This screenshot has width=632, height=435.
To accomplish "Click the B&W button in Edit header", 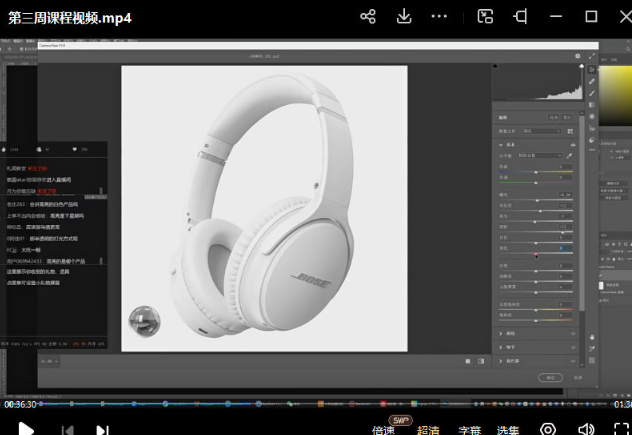I will pyautogui.click(x=567, y=117).
